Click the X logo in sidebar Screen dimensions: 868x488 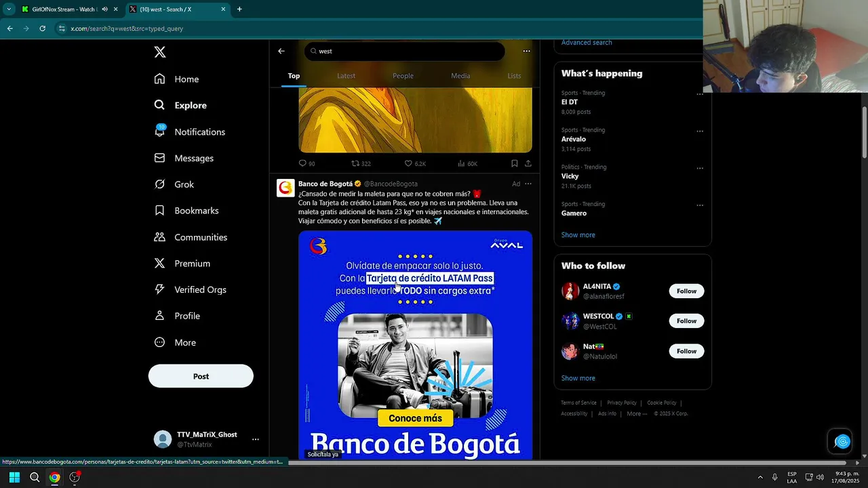[159, 52]
